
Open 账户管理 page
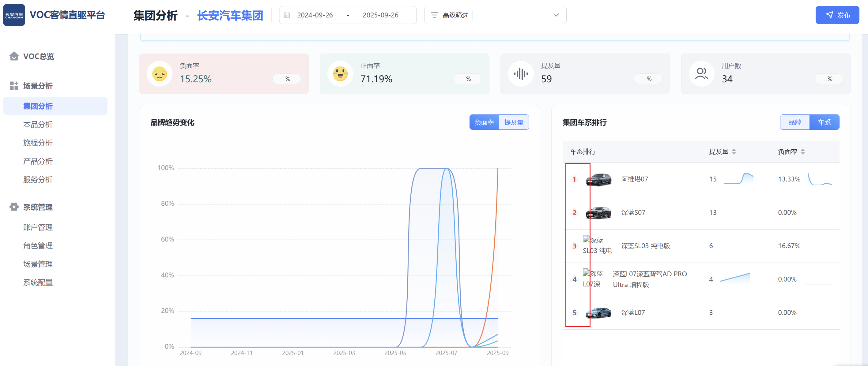pos(38,227)
